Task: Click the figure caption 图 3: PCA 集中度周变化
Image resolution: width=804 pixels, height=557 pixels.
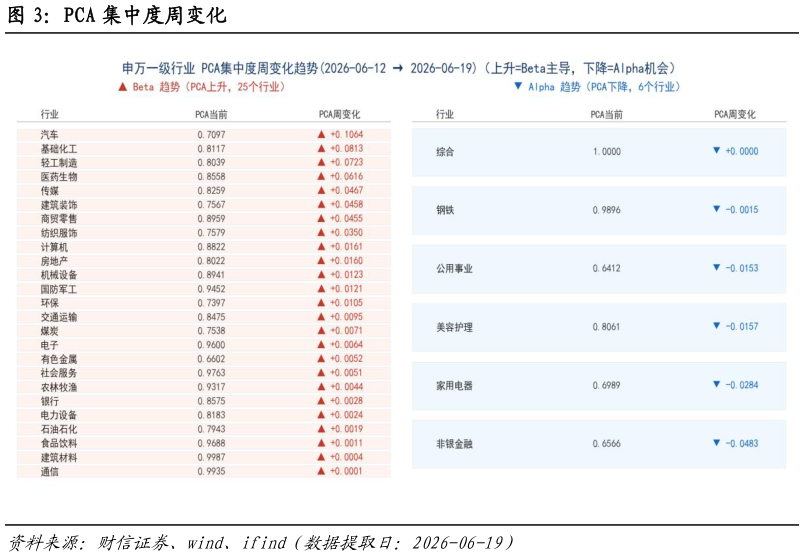Action: (x=117, y=15)
